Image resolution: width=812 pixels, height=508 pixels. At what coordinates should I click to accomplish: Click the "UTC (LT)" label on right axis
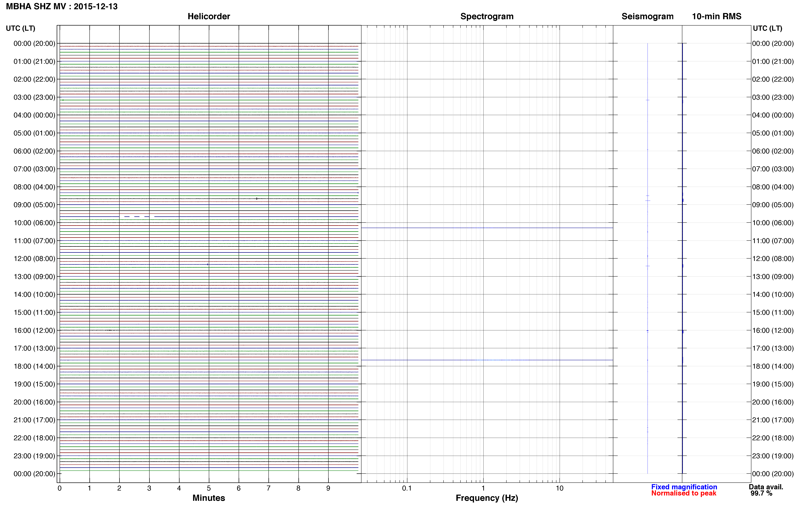767,28
